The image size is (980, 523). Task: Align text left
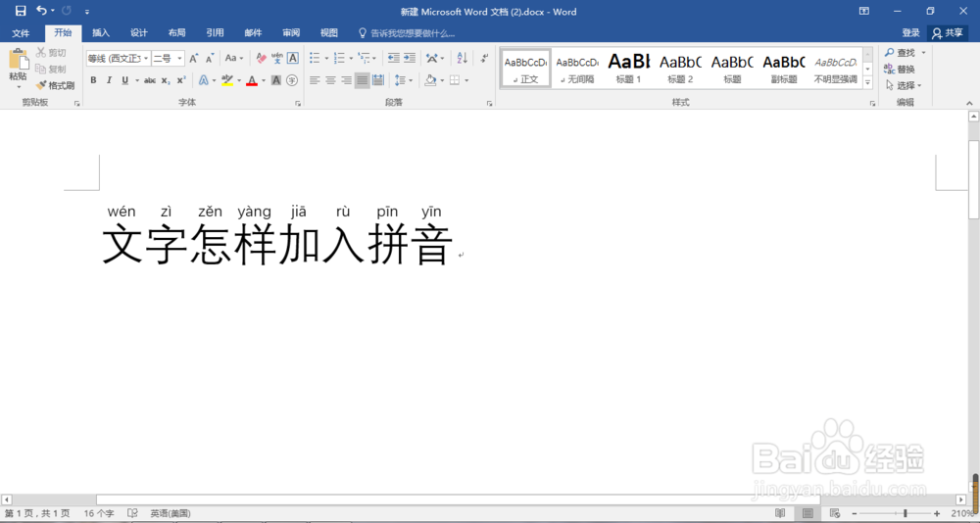(x=315, y=80)
